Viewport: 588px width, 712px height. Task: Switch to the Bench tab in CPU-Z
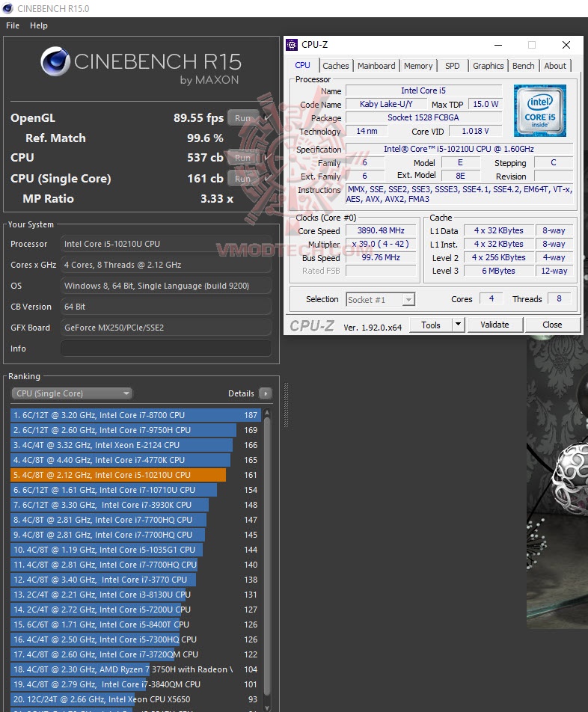tap(524, 66)
